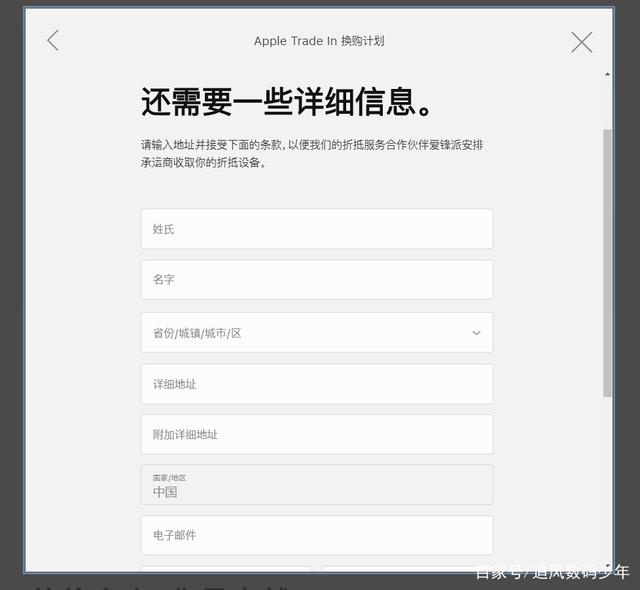Click the 请输入地址并接受下面的条款 description text
Image resolution: width=640 pixels, height=590 pixels.
(x=312, y=153)
